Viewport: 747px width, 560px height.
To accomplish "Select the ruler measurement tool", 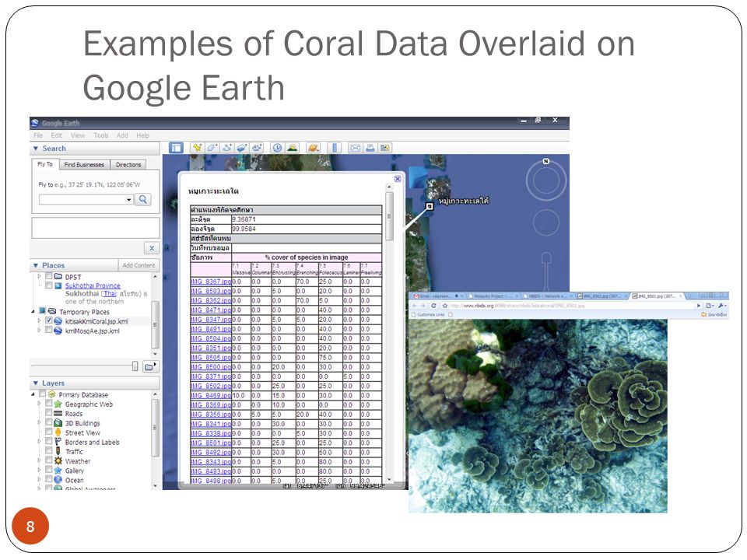I will click(x=335, y=148).
